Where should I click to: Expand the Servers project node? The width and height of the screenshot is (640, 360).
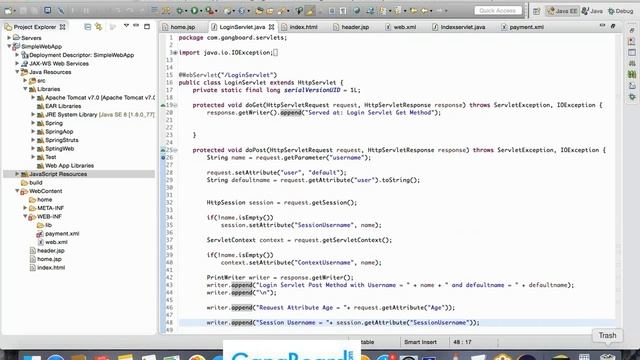tap(9, 38)
